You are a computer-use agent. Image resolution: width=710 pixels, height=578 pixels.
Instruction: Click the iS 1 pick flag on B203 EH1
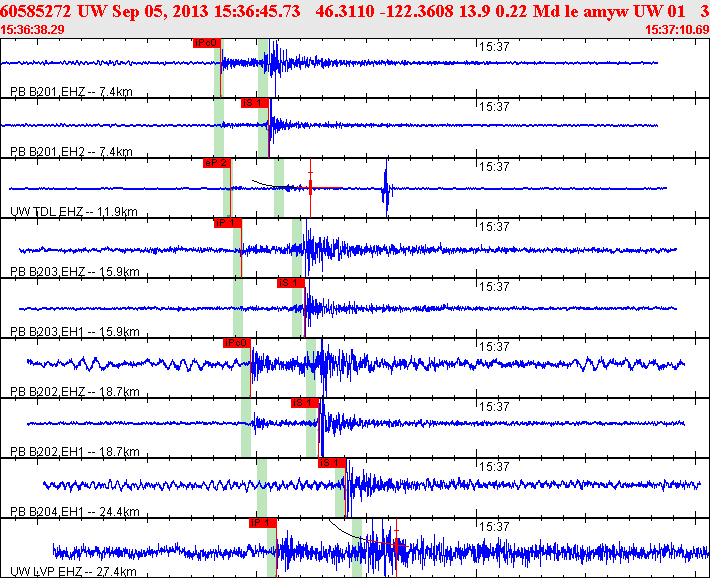coord(291,283)
